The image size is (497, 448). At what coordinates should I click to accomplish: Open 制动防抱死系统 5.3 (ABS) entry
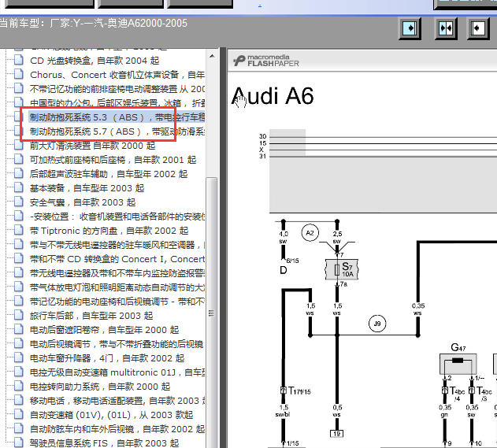pos(117,117)
